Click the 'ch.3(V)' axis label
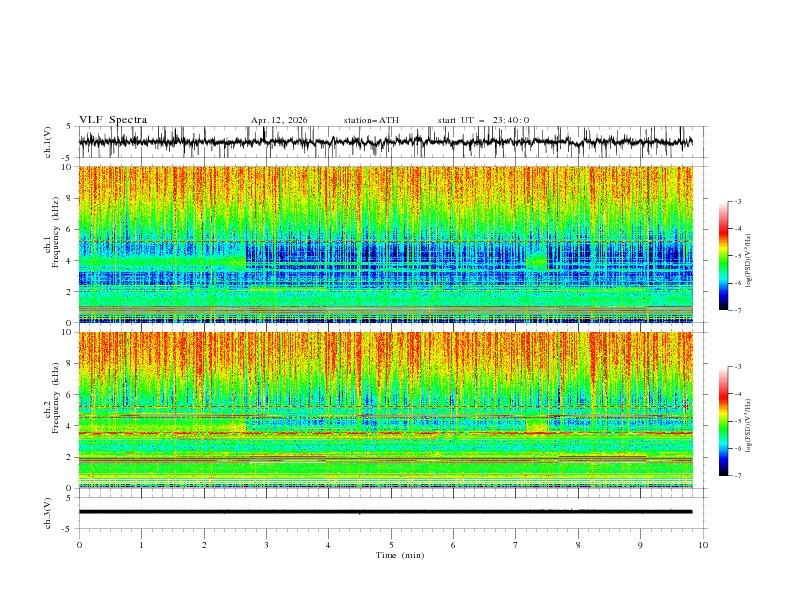792x612 pixels. 48,513
